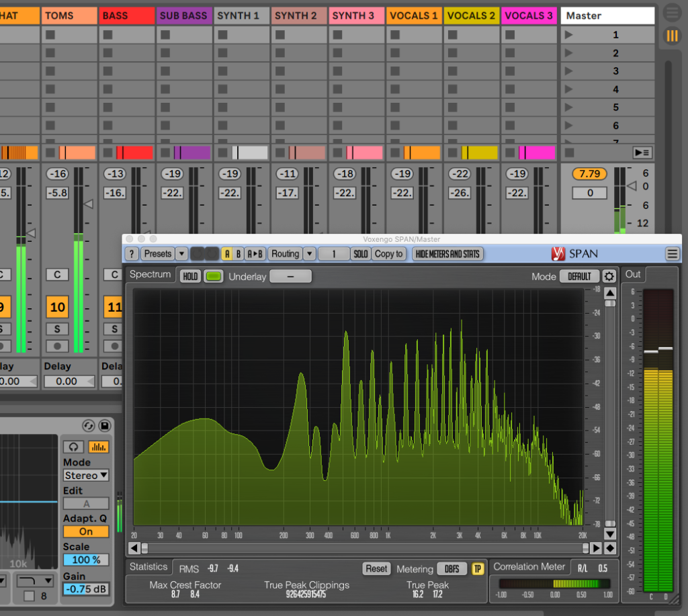Open SPAN help question mark button
The width and height of the screenshot is (688, 616).
(132, 254)
